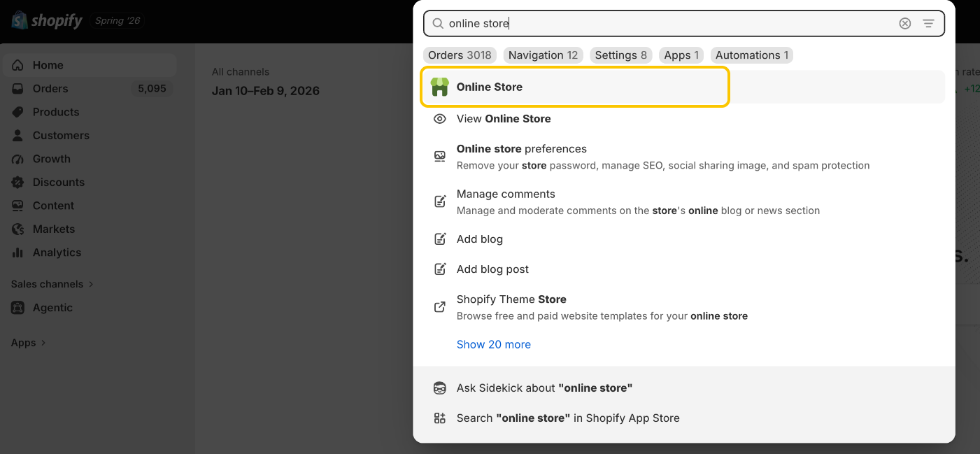Ask Sidekick about "online store"

(684, 388)
